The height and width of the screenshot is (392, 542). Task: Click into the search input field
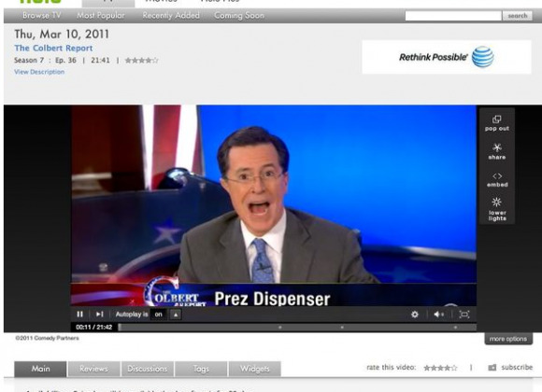(x=453, y=16)
